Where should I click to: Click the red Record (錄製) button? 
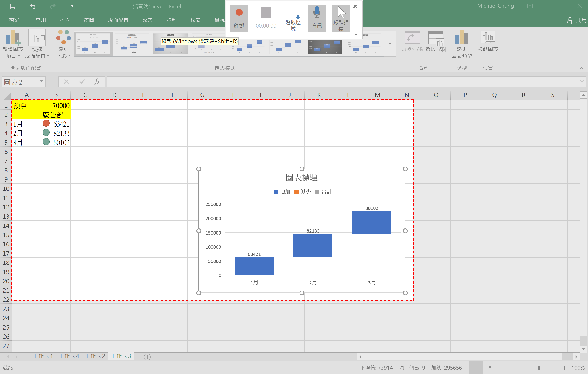point(239,18)
